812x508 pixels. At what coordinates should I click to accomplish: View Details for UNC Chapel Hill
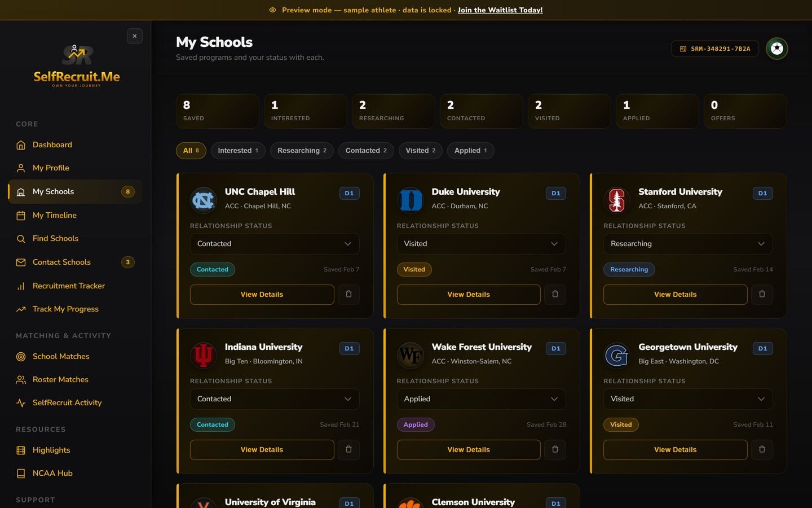262,295
